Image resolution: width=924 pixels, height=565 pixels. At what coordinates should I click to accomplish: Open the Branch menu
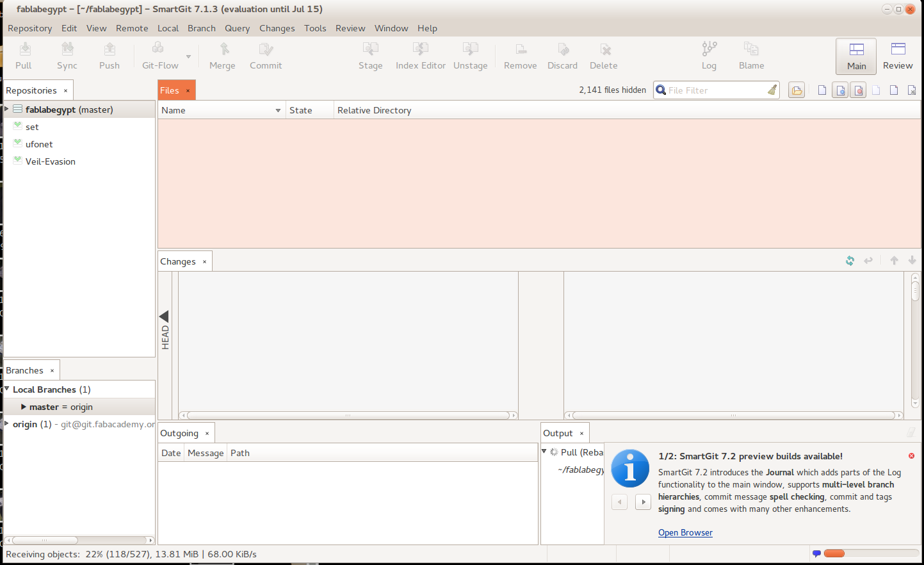(x=202, y=28)
